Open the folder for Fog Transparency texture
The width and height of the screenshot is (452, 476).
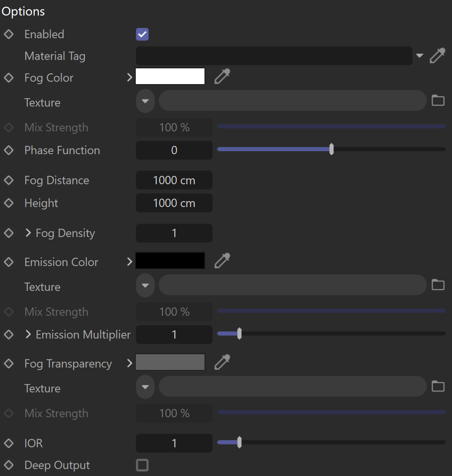point(438,386)
